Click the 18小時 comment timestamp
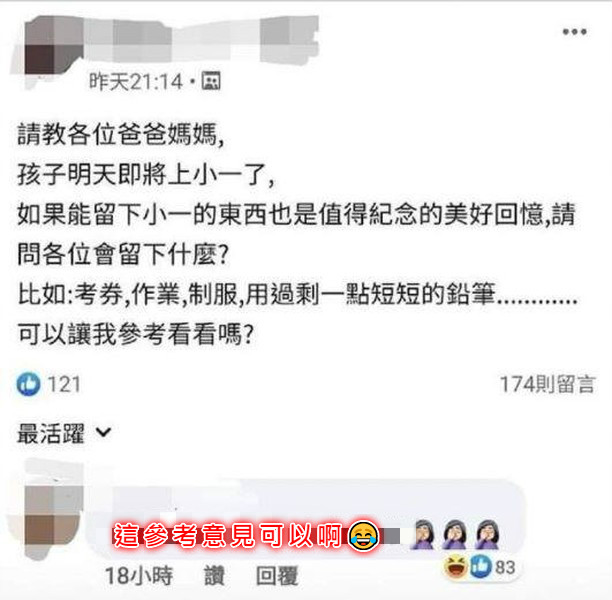612x600 pixels. tap(139, 575)
